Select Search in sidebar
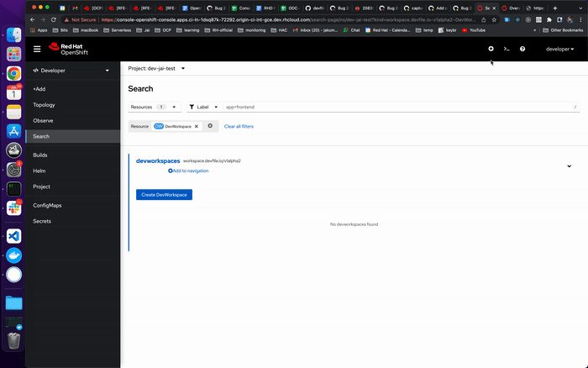 click(73, 136)
